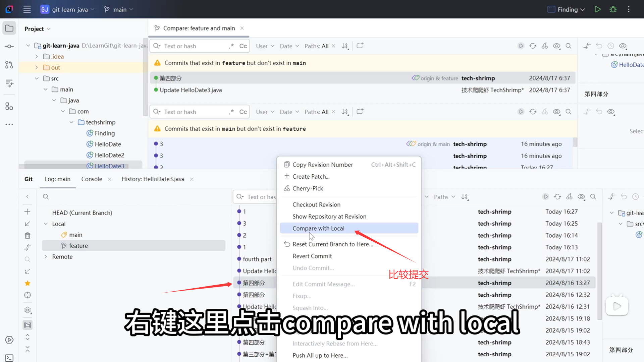Click the delete branch trash icon
This screenshot has width=644, height=362.
[28, 236]
